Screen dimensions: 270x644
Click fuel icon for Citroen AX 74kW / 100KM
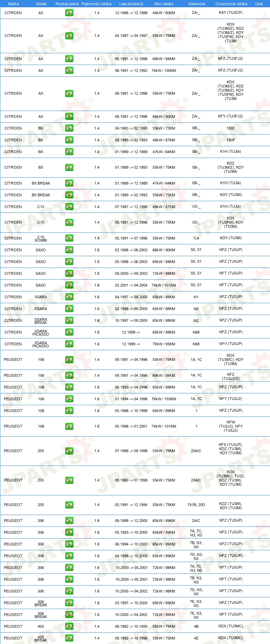69,71
